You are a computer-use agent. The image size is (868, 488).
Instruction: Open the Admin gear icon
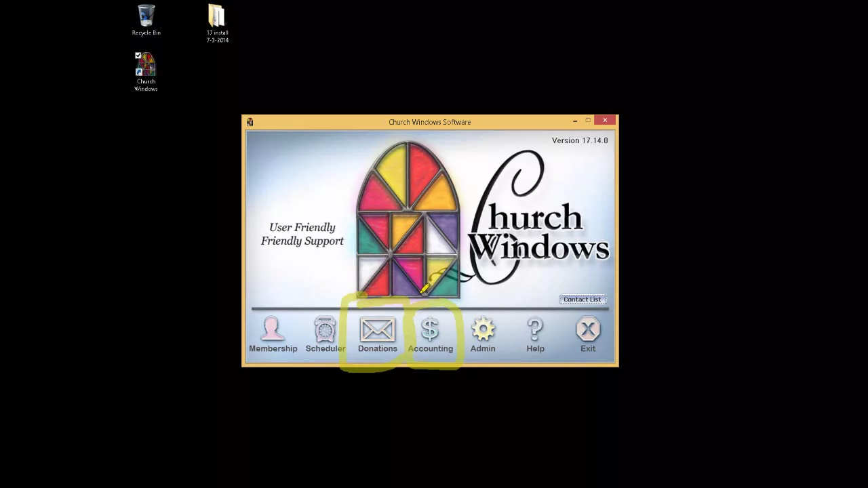click(x=483, y=330)
